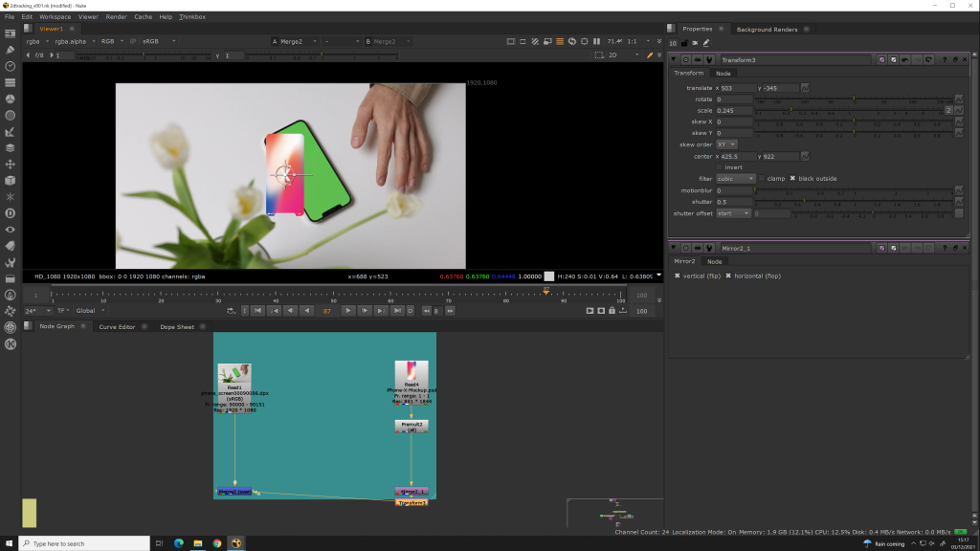Open the Filter nodes circle icon
The height and width of the screenshot is (551, 980).
(x=10, y=115)
